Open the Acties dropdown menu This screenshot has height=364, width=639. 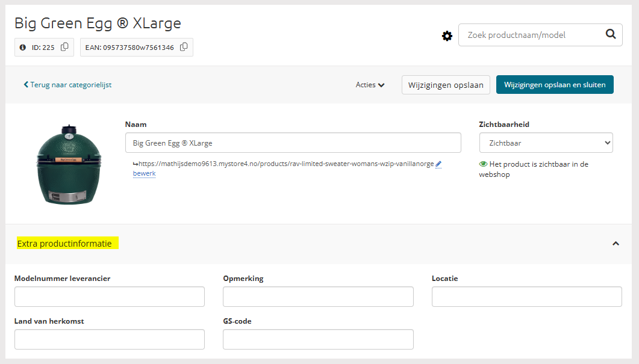[x=370, y=85]
